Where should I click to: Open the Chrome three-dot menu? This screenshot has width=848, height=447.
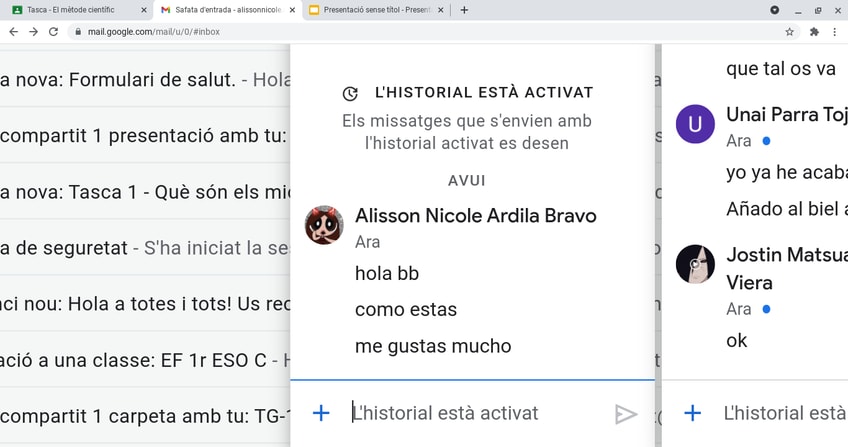click(834, 32)
